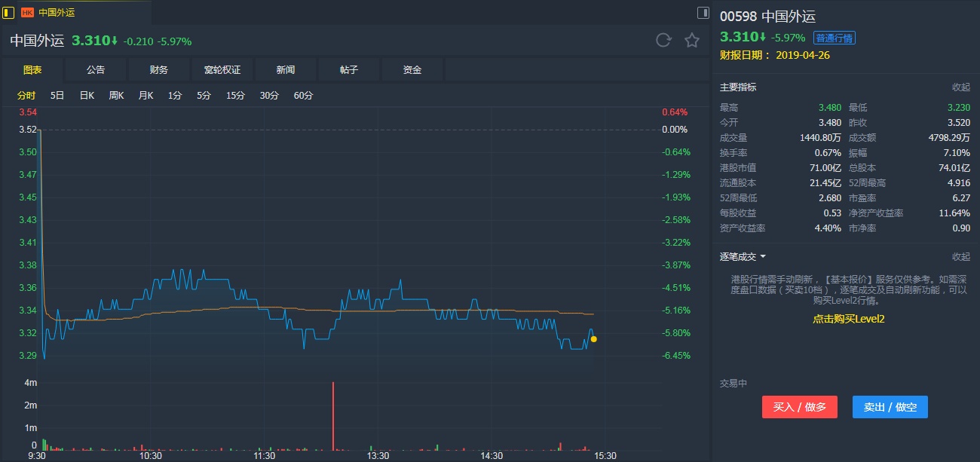980x462 pixels.
Task: Switch to the 公告 tab
Action: click(x=96, y=70)
